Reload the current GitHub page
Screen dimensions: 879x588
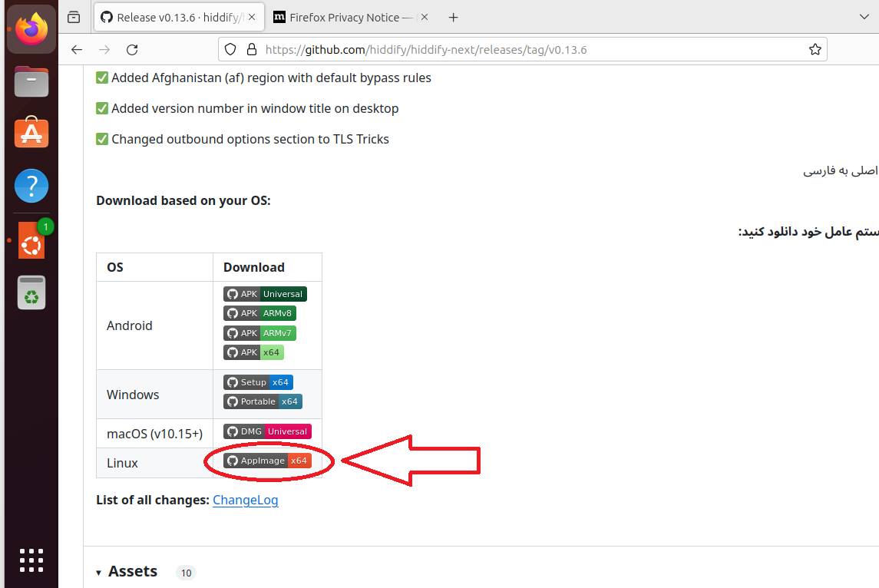(x=132, y=50)
